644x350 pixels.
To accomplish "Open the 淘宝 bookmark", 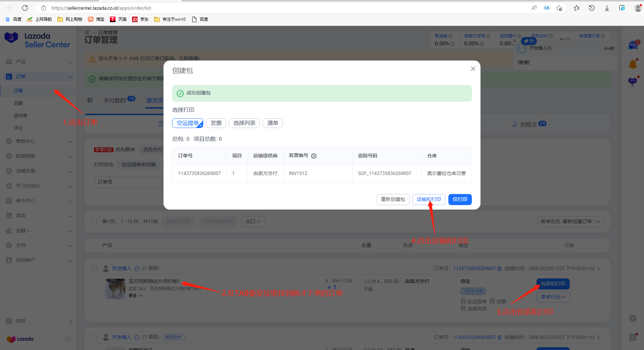I will point(96,19).
